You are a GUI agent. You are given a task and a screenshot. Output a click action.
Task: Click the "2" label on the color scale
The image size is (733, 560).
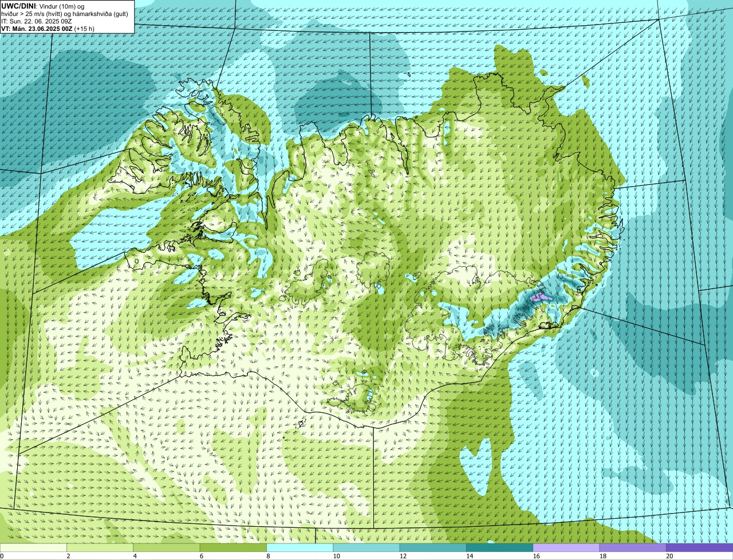pos(68,556)
